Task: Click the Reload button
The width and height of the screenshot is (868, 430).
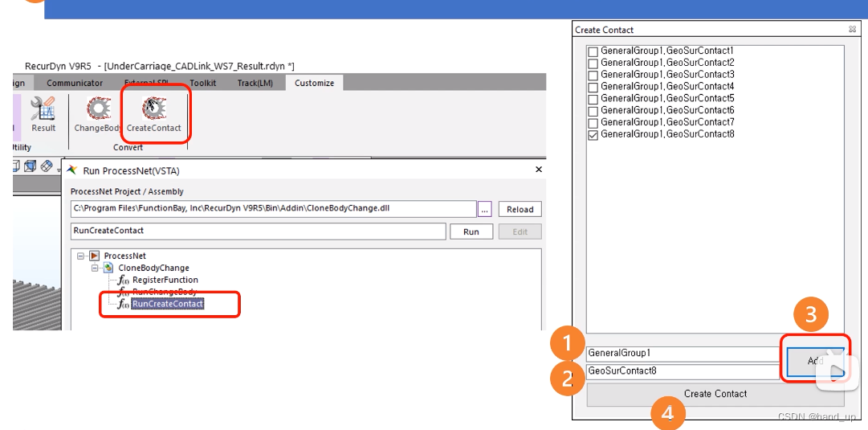Action: pyautogui.click(x=520, y=210)
